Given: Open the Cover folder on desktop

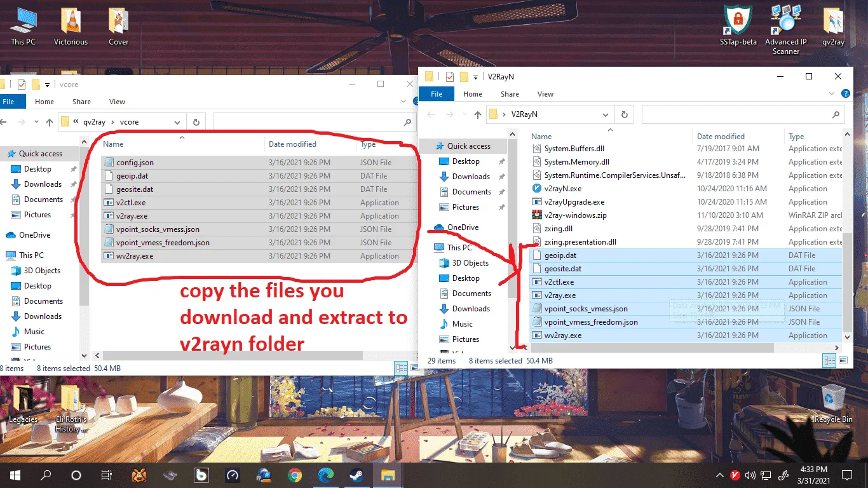Looking at the screenshot, I should point(118,27).
